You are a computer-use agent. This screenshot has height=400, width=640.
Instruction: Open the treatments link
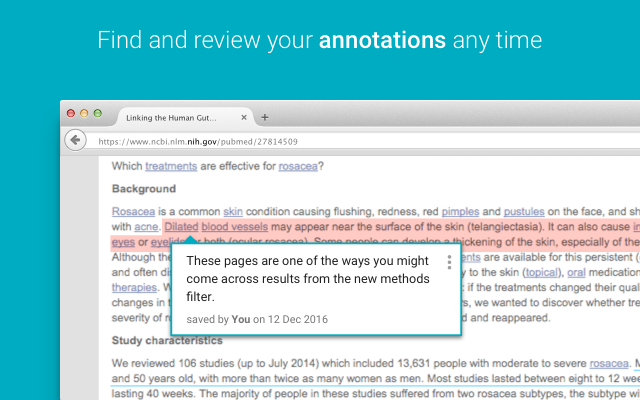(x=171, y=166)
